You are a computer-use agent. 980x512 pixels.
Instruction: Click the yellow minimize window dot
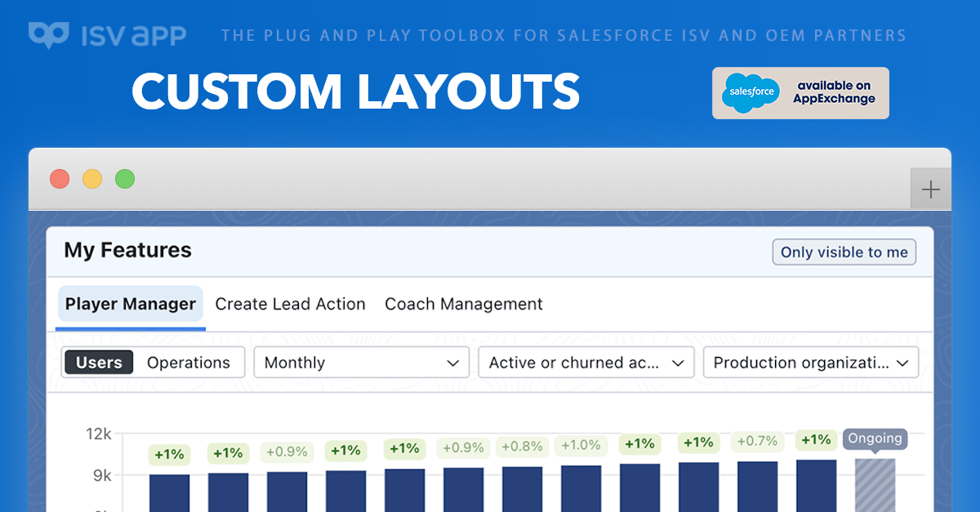pyautogui.click(x=92, y=179)
